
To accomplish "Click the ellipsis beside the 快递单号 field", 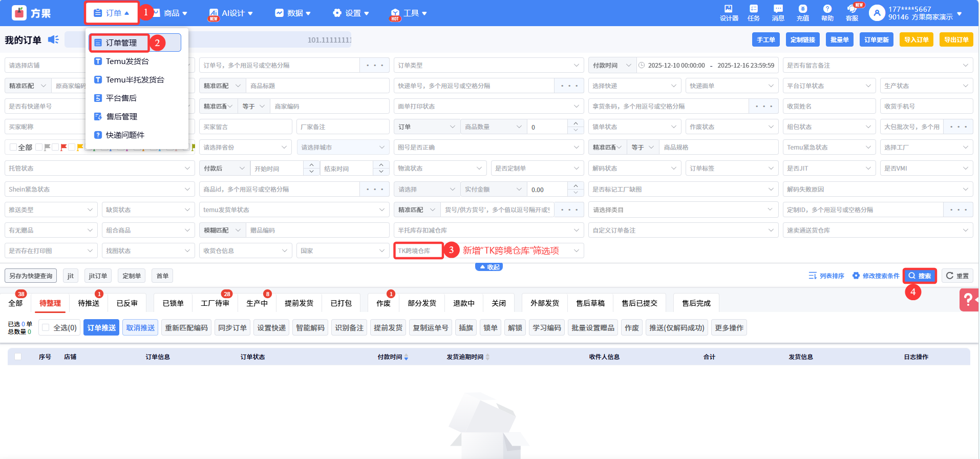I will click(x=569, y=86).
